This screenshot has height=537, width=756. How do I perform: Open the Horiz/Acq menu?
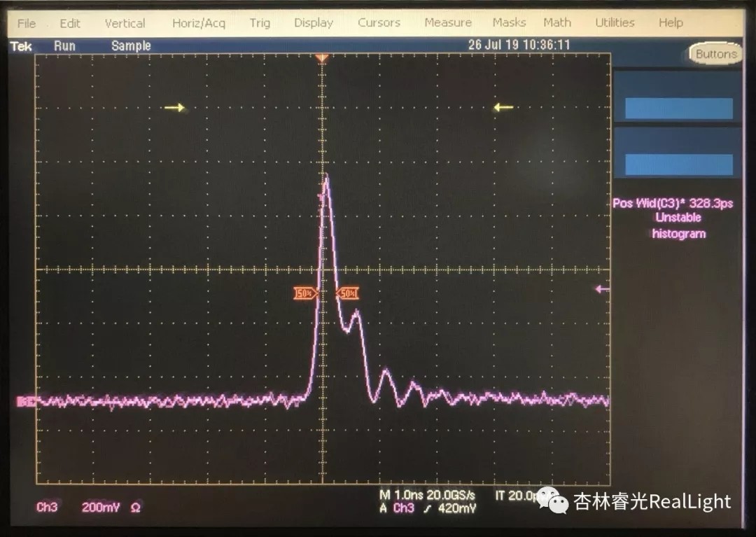pos(199,23)
